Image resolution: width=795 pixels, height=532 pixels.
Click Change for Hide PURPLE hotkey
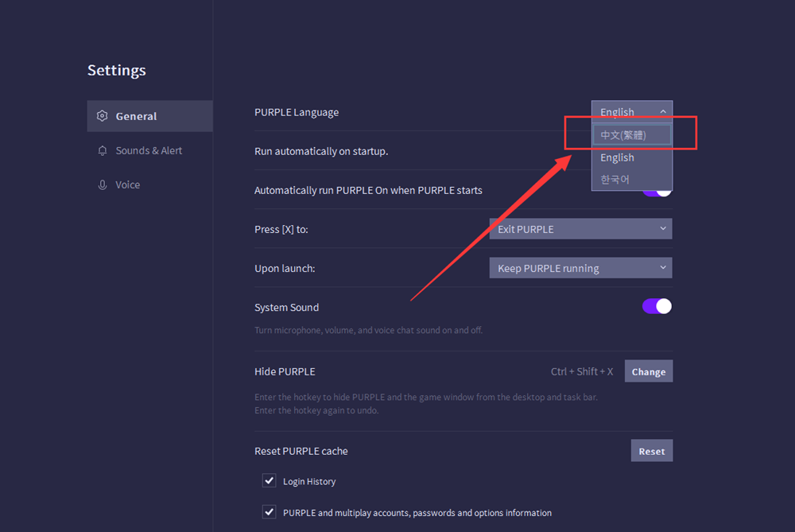click(x=649, y=371)
